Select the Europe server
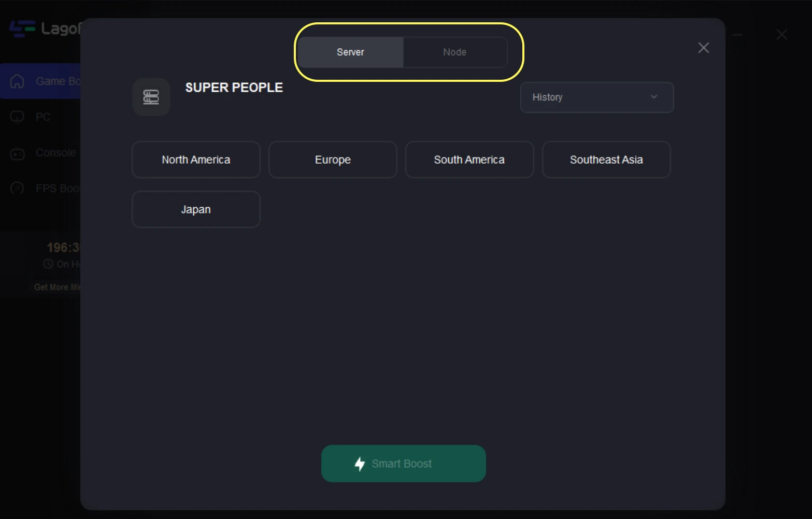The height and width of the screenshot is (519, 812). (333, 160)
